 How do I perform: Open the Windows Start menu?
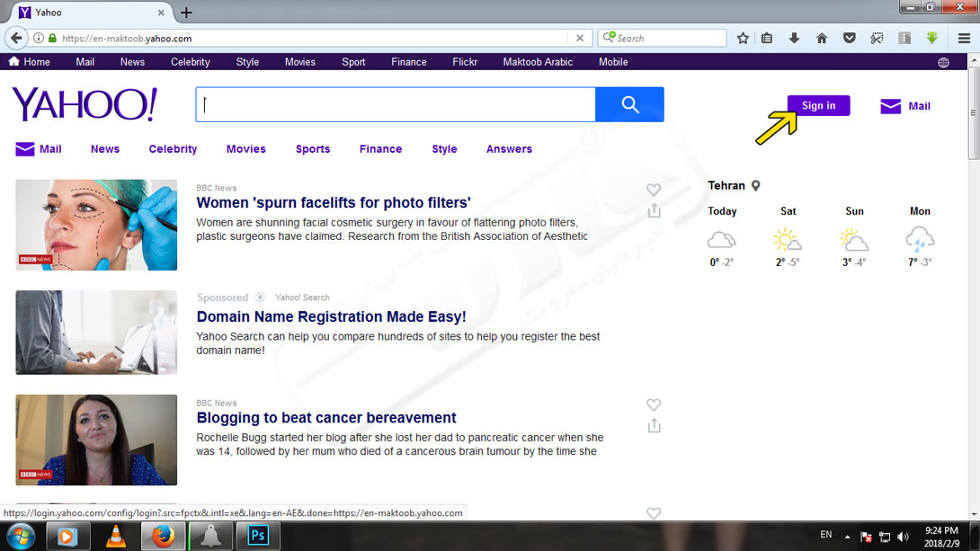21,537
